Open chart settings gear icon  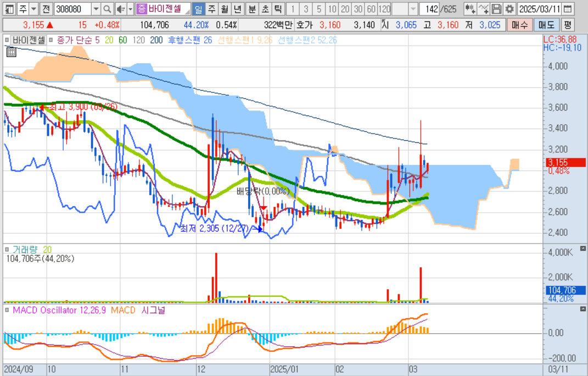pyautogui.click(x=509, y=9)
